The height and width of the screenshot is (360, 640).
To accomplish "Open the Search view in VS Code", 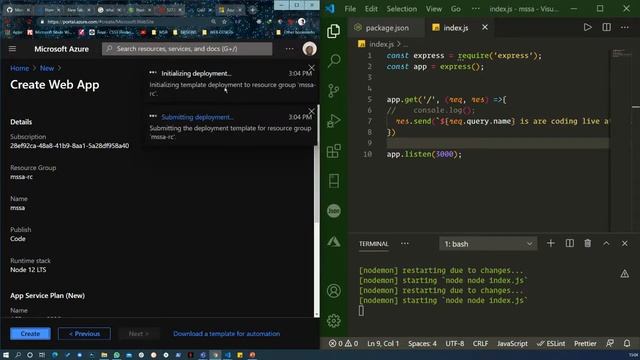I will pos(334,61).
